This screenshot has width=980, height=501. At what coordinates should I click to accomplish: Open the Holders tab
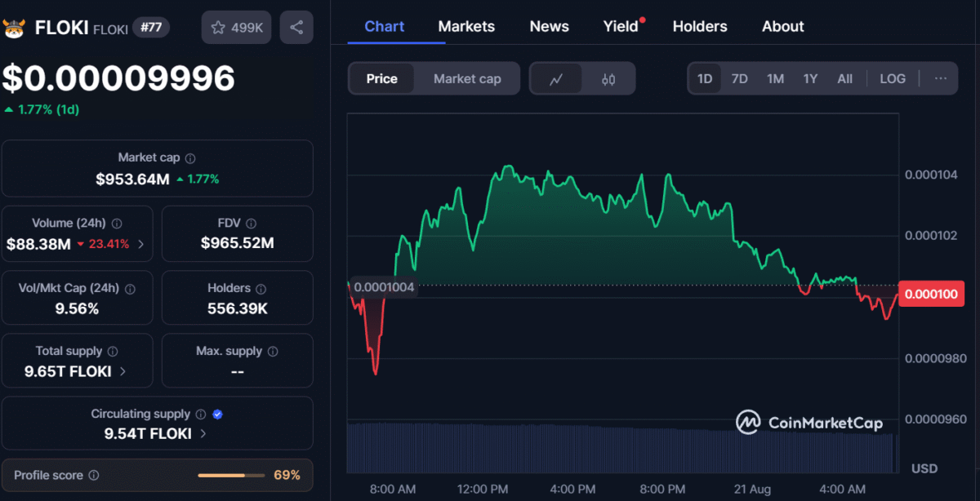pyautogui.click(x=700, y=26)
